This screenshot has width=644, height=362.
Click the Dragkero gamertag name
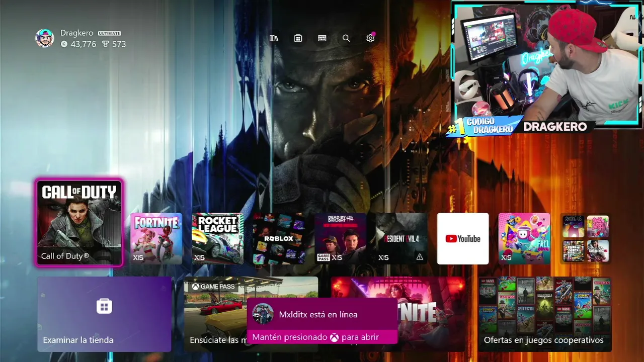76,33
